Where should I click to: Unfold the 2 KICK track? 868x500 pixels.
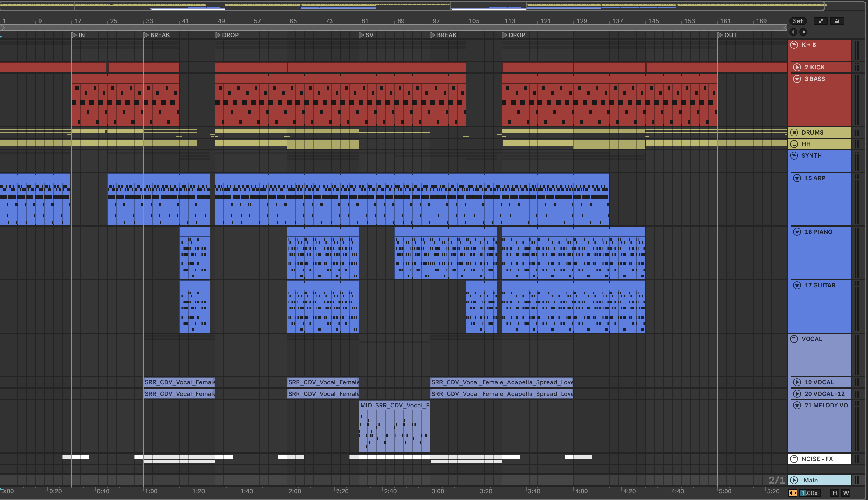797,67
